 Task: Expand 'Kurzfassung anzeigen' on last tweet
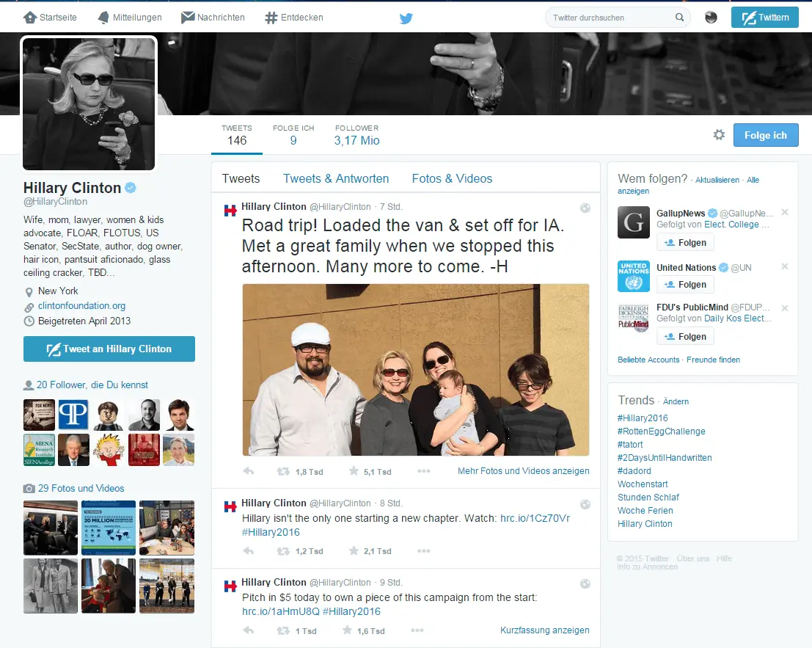(x=544, y=630)
